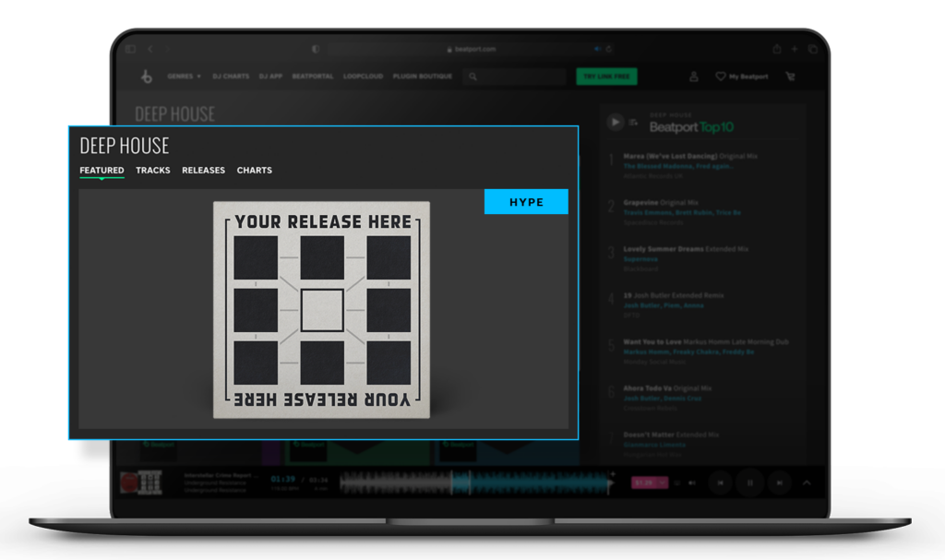Viewport: 945px width, 560px height.
Task: Pause the currently playing track
Action: (x=750, y=483)
